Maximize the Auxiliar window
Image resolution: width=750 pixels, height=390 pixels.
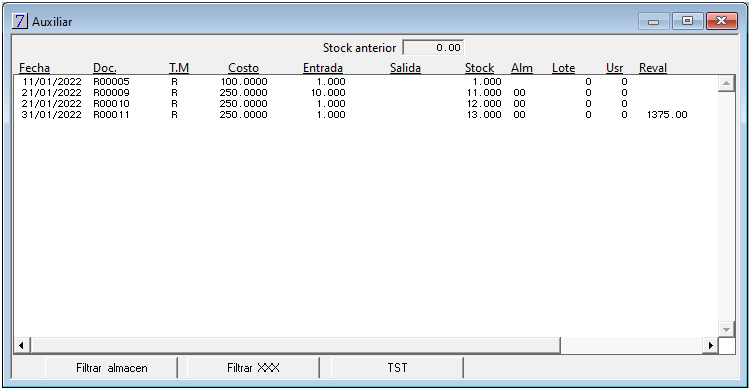(x=687, y=21)
